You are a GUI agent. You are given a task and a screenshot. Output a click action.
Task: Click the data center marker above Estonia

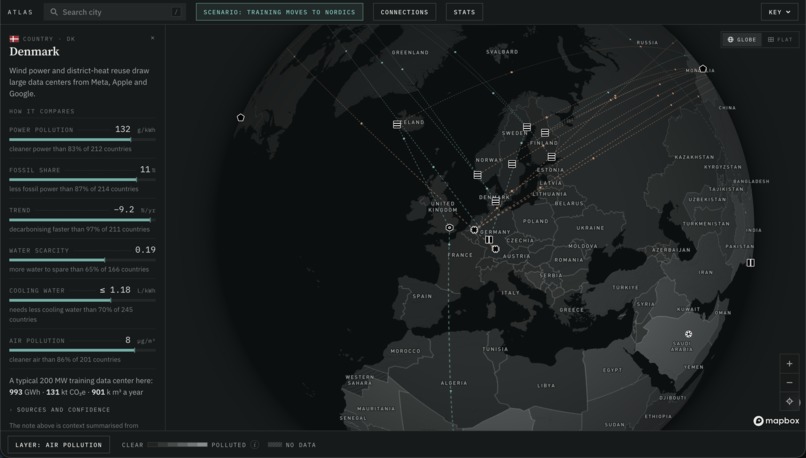point(552,157)
